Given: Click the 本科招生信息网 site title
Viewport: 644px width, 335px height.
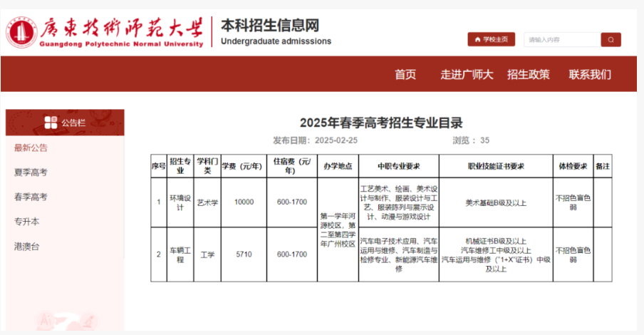Looking at the screenshot, I should tap(269, 26).
